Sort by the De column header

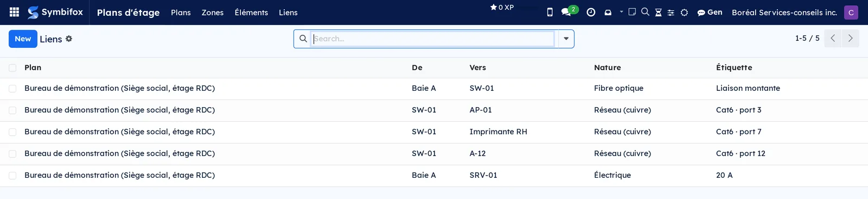[417, 67]
